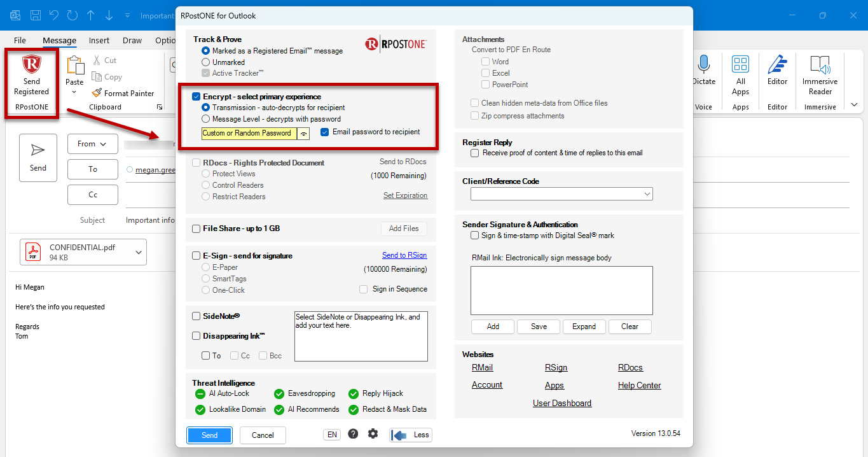Select the Unmarked radio option
The height and width of the screenshot is (457, 868).
205,62
